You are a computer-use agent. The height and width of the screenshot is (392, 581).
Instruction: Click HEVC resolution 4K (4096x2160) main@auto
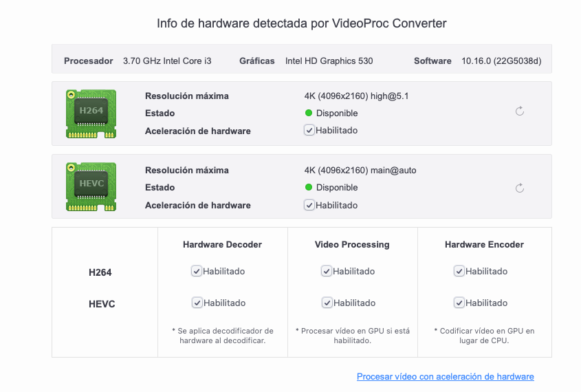360,170
